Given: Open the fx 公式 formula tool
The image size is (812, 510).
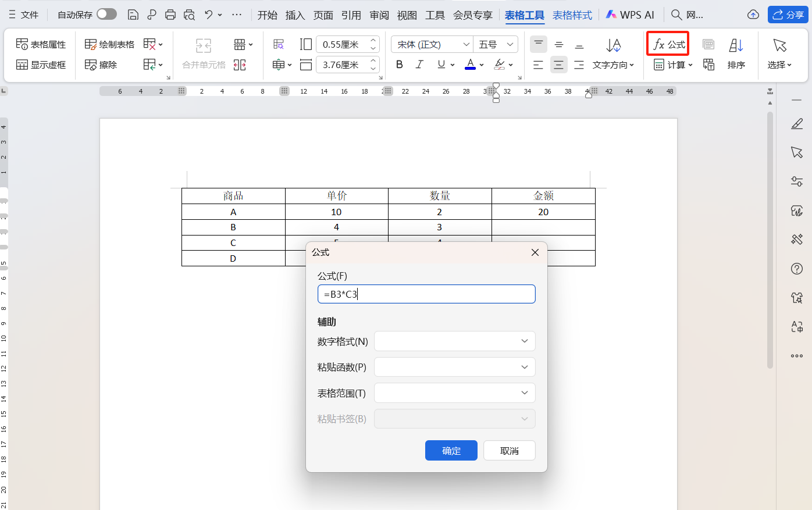Looking at the screenshot, I should point(667,43).
